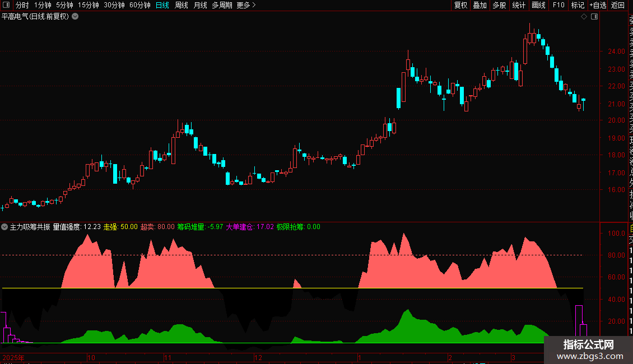
Task: Expand the 主力吸筹共振 indicator dropdown
Action: pyautogui.click(x=4, y=227)
